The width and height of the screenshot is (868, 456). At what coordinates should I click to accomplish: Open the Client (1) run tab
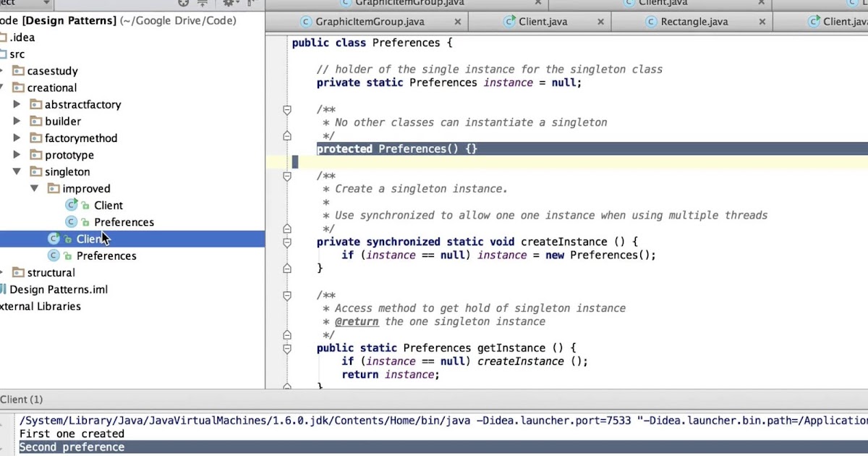point(22,400)
